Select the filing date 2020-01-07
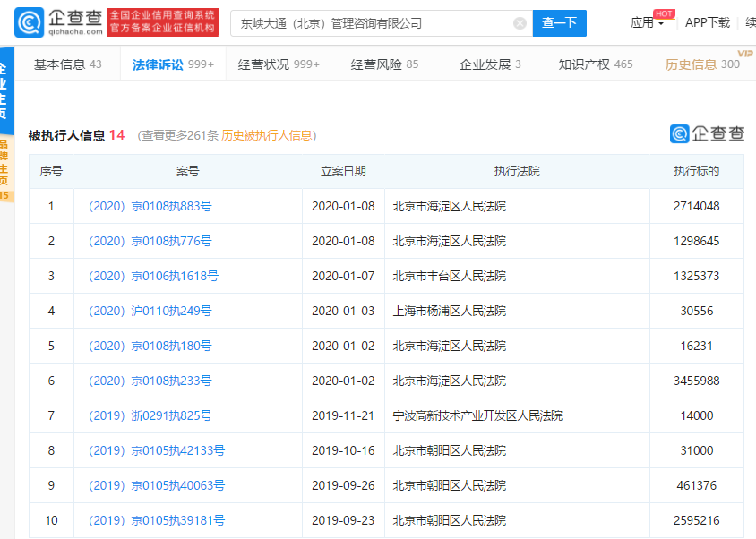 click(343, 276)
